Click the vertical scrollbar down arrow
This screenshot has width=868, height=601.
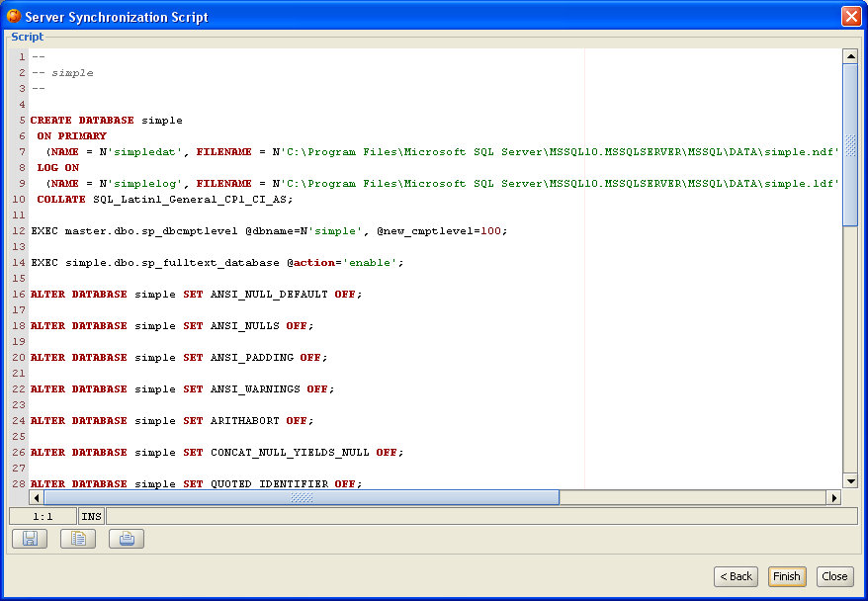[x=850, y=481]
